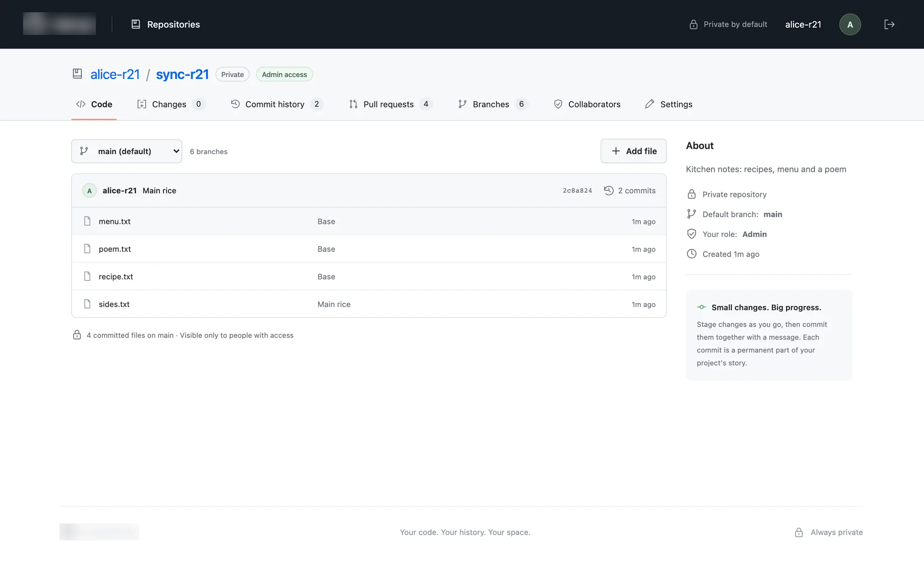The height and width of the screenshot is (578, 924).
Task: Click the Repositories book icon in the header
Action: coord(136,24)
